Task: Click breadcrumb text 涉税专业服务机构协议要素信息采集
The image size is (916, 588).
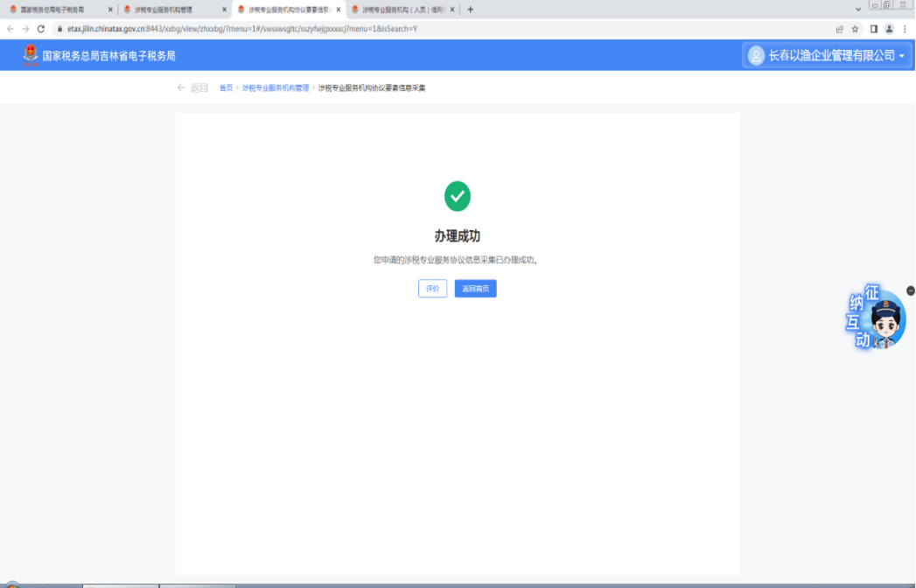Action: [372, 87]
